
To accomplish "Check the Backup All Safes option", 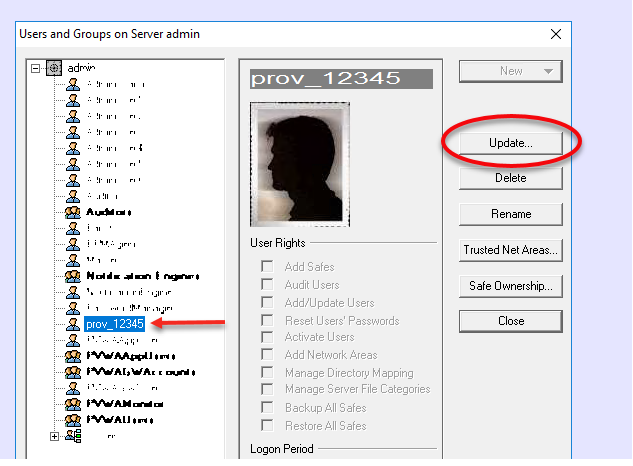I will tap(267, 407).
